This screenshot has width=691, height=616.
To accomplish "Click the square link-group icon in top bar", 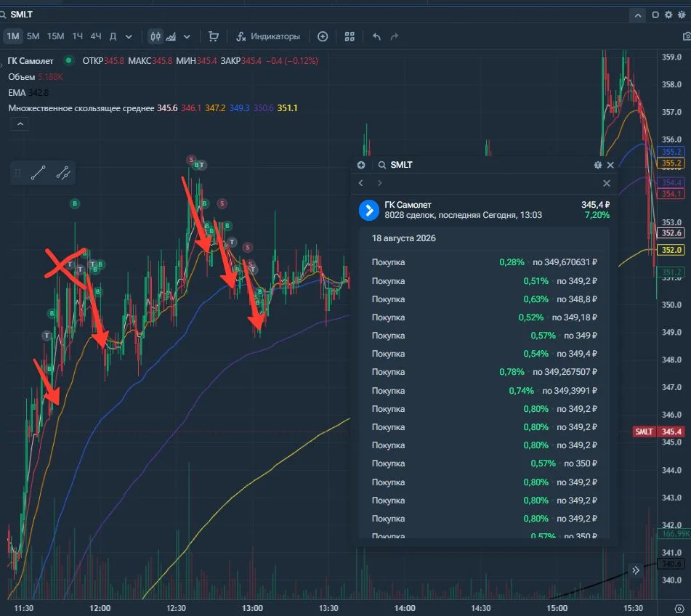I will (x=655, y=15).
